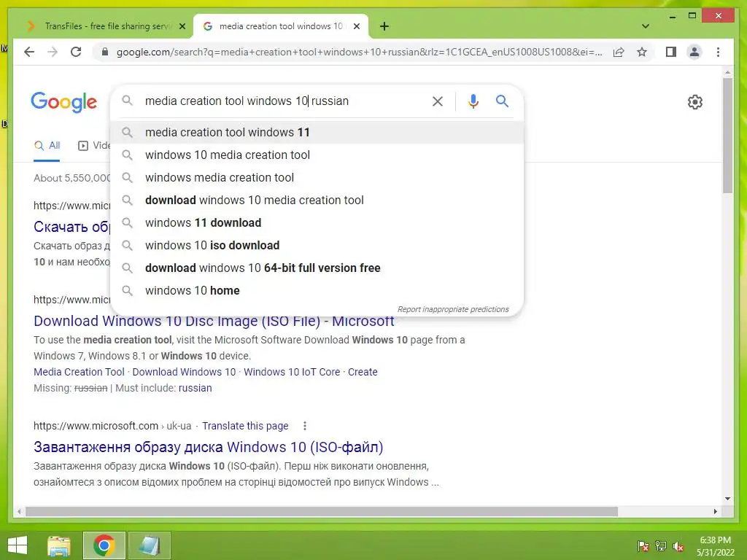Image resolution: width=747 pixels, height=560 pixels.
Task: Click the scroll right arrow
Action: [x=715, y=511]
